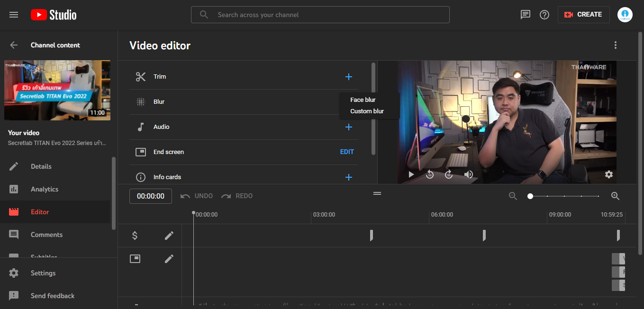Open the hamburger navigation menu

click(x=14, y=15)
